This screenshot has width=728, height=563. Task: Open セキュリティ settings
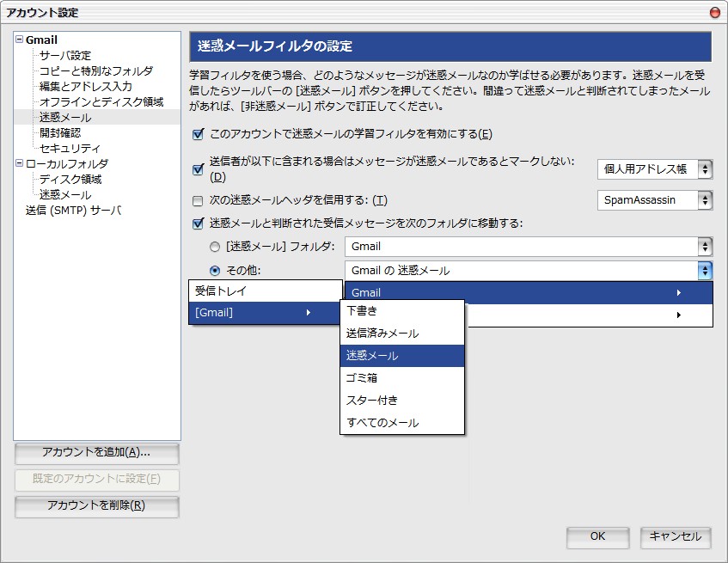70,148
